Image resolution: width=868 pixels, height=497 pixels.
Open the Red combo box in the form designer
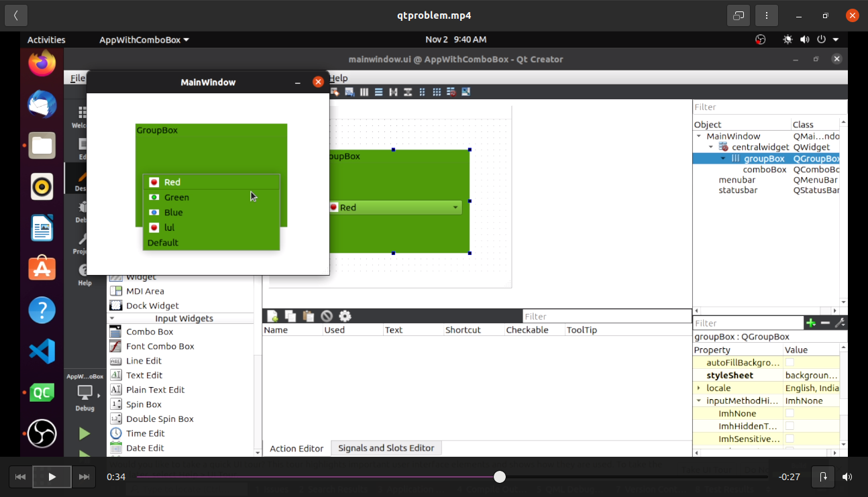pos(394,208)
